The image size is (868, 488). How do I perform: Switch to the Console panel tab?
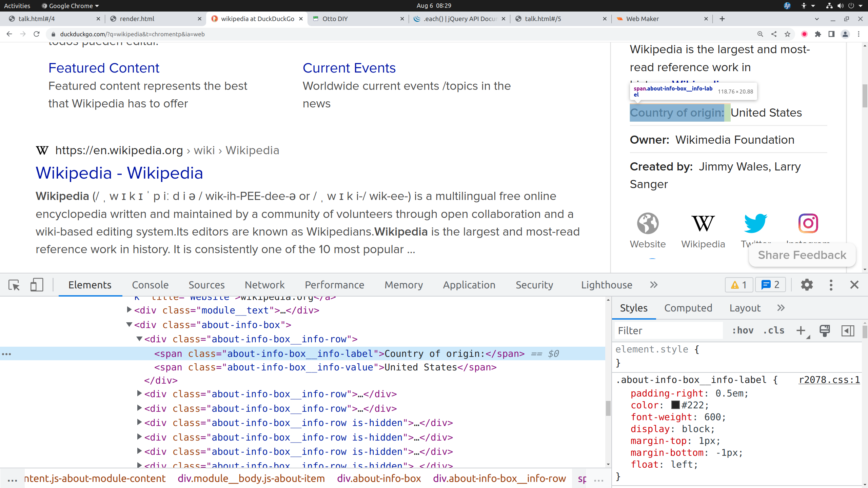pyautogui.click(x=150, y=285)
